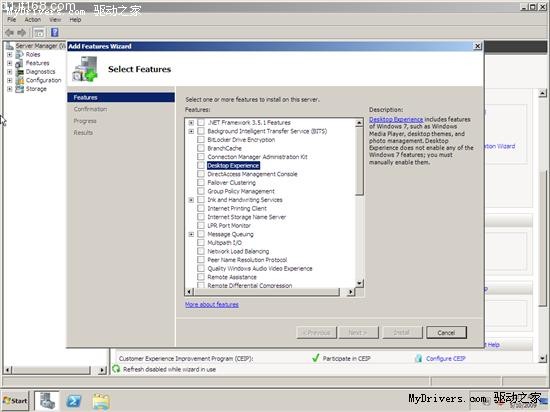550x412 pixels.
Task: Open Windows Explorer folder taskbar icon
Action: (101, 401)
